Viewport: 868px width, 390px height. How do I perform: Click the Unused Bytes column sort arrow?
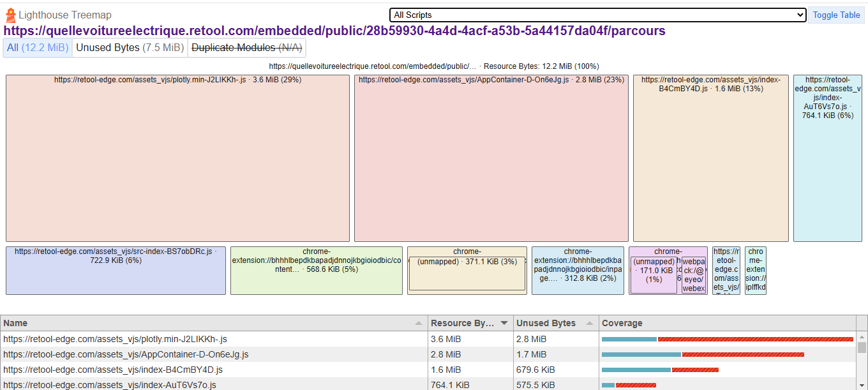point(590,324)
